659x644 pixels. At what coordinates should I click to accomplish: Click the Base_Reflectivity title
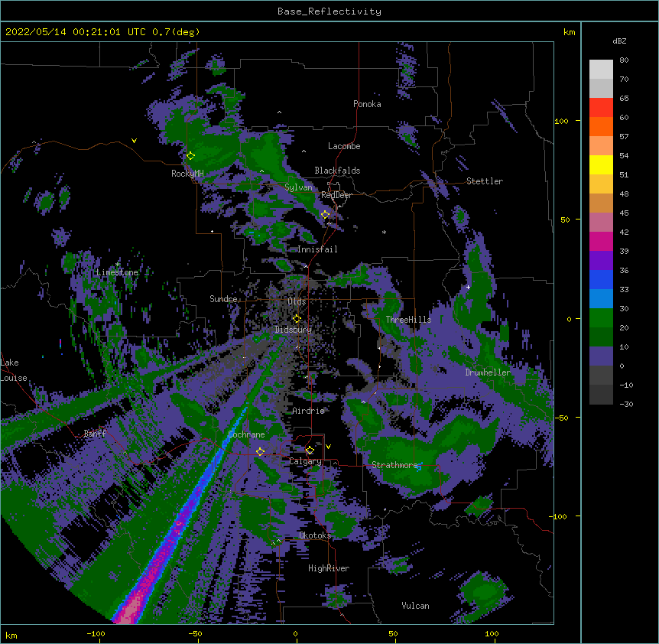point(329,11)
